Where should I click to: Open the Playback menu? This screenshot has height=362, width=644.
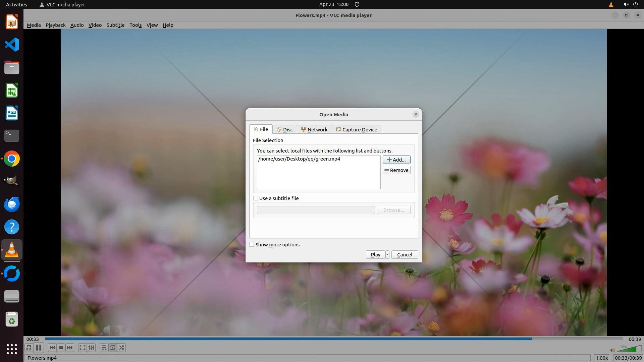(x=55, y=25)
